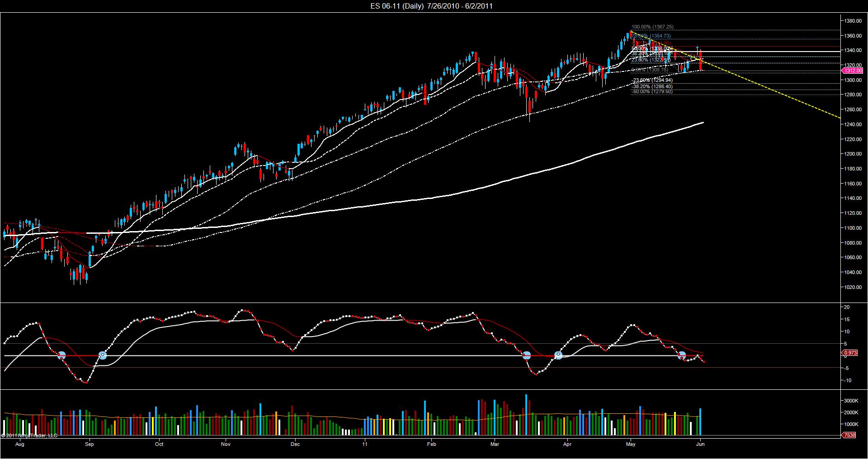Select the 1260.00 price axis label
The image size is (868, 459).
point(852,110)
